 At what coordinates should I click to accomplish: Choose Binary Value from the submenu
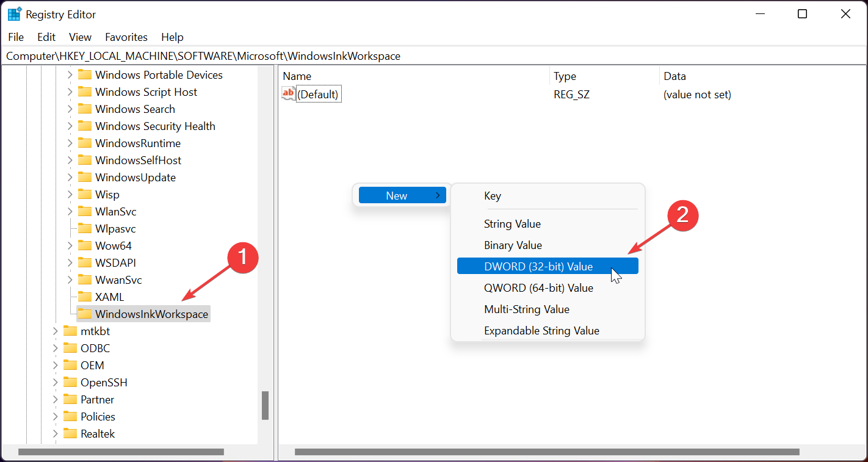[x=548, y=245]
